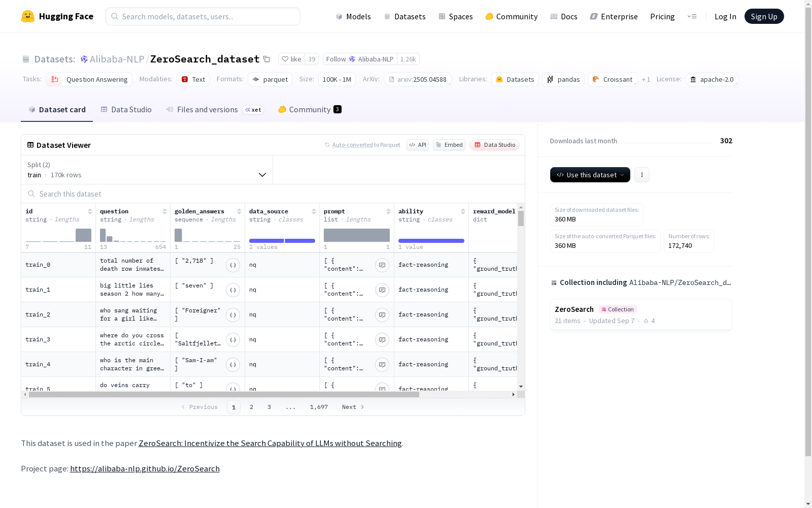The width and height of the screenshot is (812, 508).
Task: Open the Use this dataset dropdown
Action: coord(590,175)
